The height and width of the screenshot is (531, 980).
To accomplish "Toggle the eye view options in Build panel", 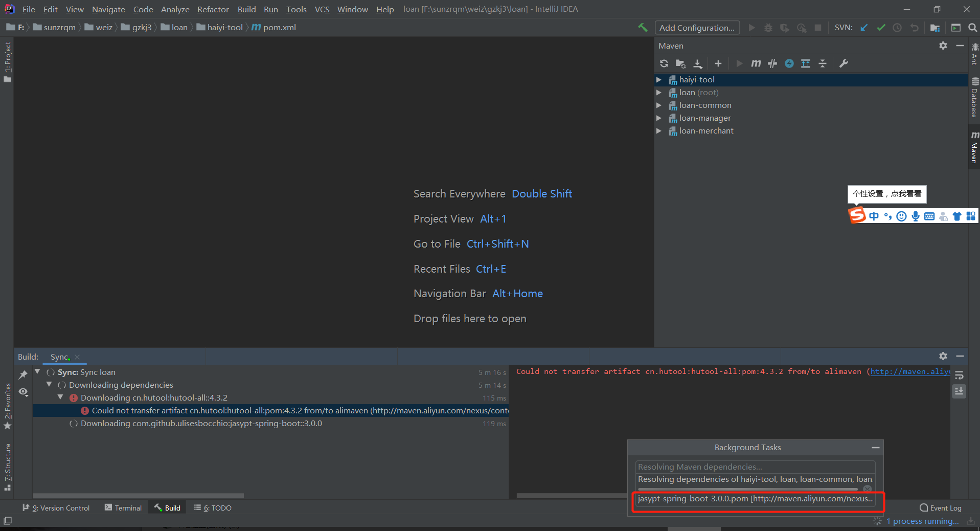I will [x=23, y=392].
